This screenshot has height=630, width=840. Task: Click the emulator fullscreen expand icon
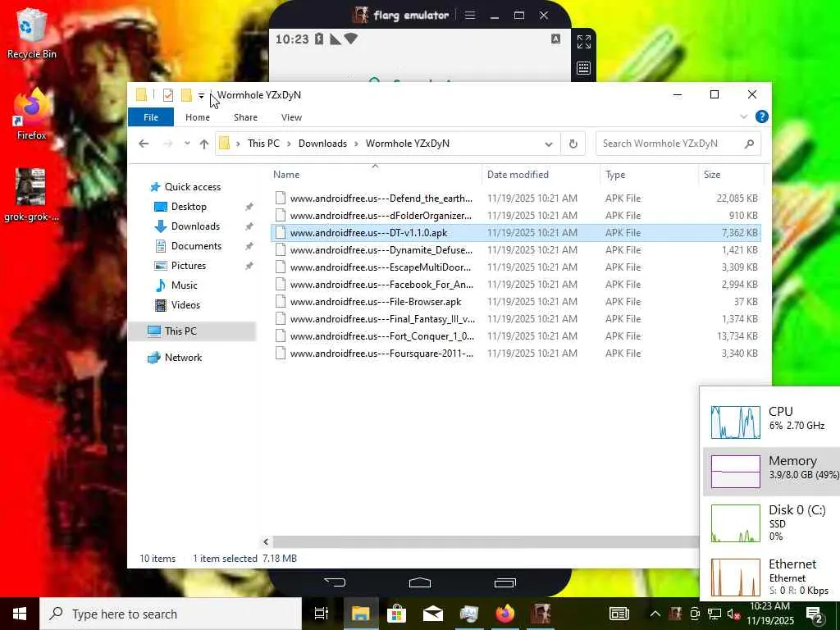point(583,42)
